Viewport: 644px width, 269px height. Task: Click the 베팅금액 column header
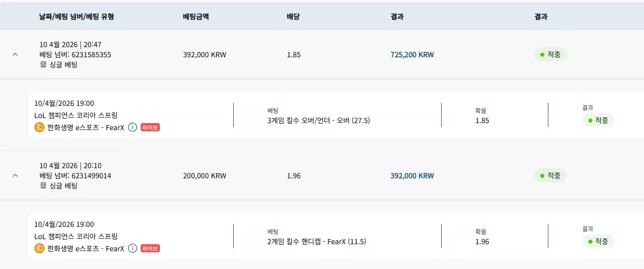(x=196, y=16)
